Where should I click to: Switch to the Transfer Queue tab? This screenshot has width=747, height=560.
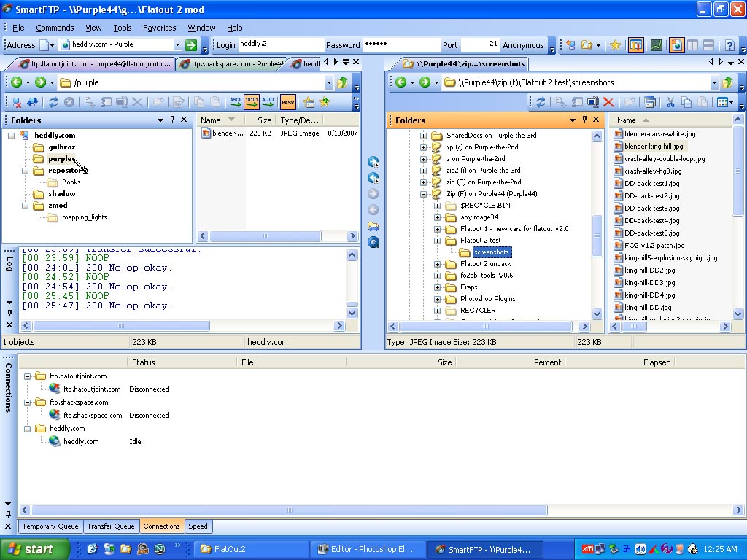pyautogui.click(x=111, y=526)
